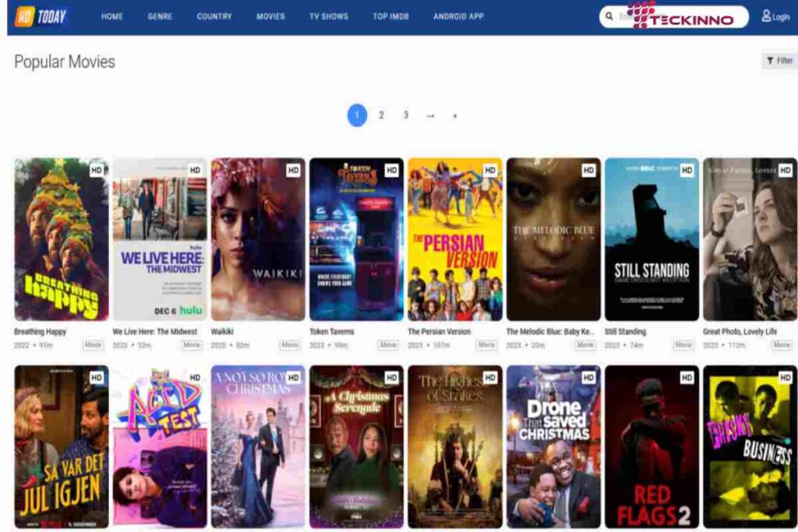
Task: Click the last page double-arrow in pagination
Action: [454, 115]
